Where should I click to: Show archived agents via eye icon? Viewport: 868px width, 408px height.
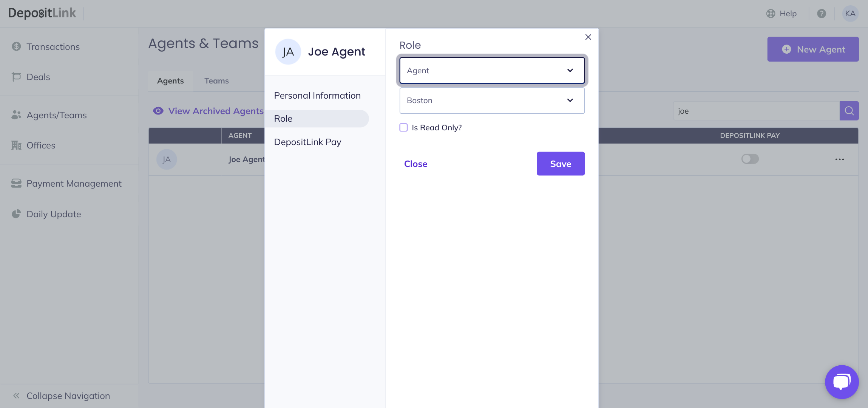click(158, 111)
